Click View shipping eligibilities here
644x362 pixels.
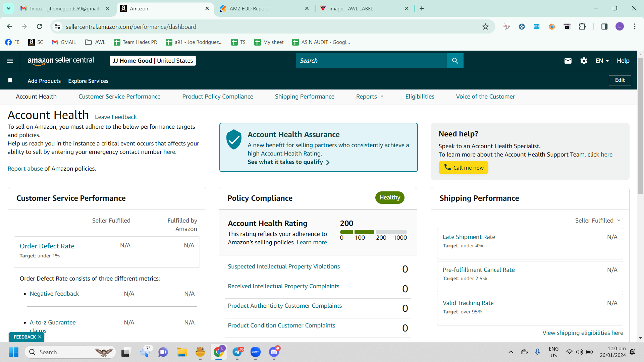click(583, 333)
